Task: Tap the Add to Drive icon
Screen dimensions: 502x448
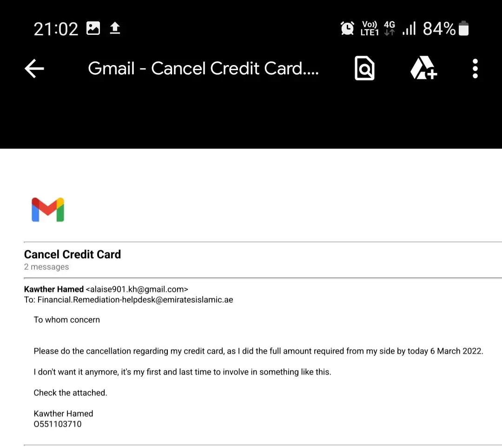Action: (x=423, y=69)
